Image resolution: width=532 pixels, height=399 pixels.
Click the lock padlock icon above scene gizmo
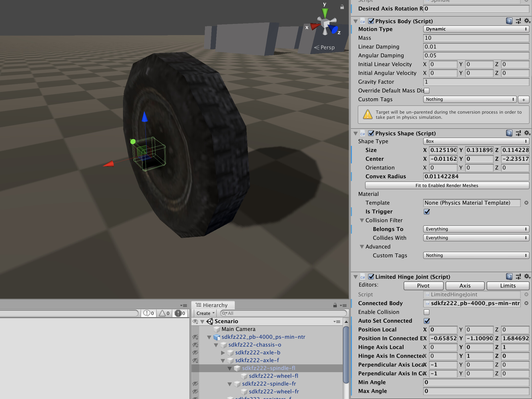(342, 7)
